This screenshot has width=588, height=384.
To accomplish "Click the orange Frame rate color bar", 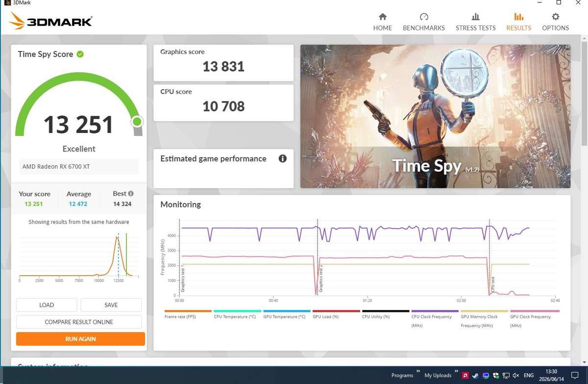I will 188,311.
